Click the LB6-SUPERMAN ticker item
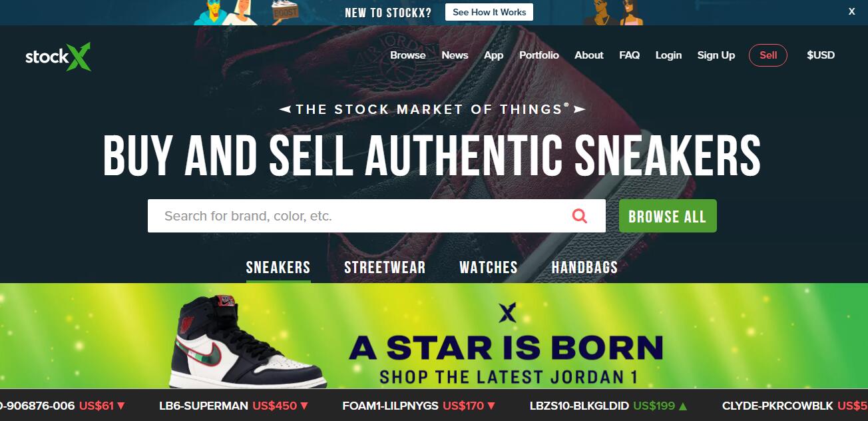Image resolution: width=868 pixels, height=421 pixels. 234,405
